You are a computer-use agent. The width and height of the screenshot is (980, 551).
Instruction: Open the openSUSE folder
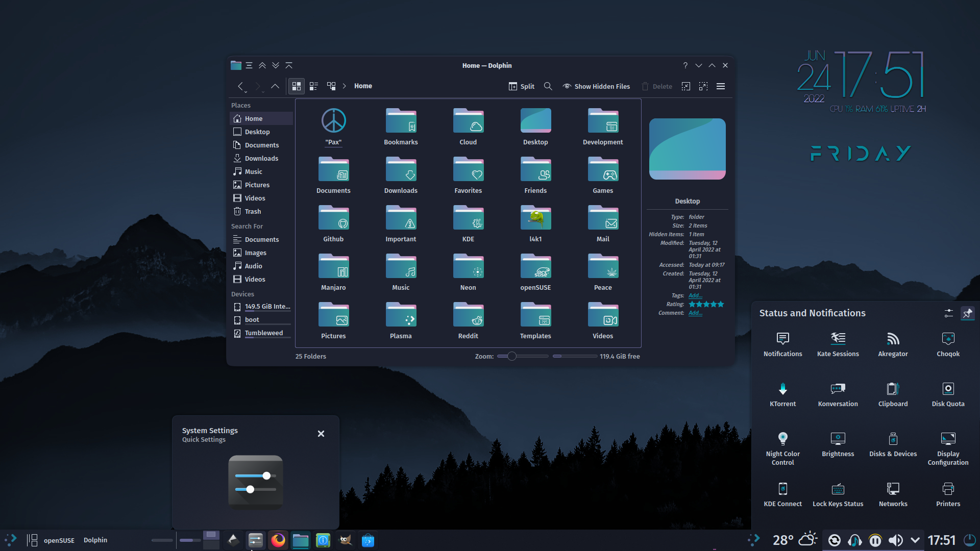[x=535, y=272]
